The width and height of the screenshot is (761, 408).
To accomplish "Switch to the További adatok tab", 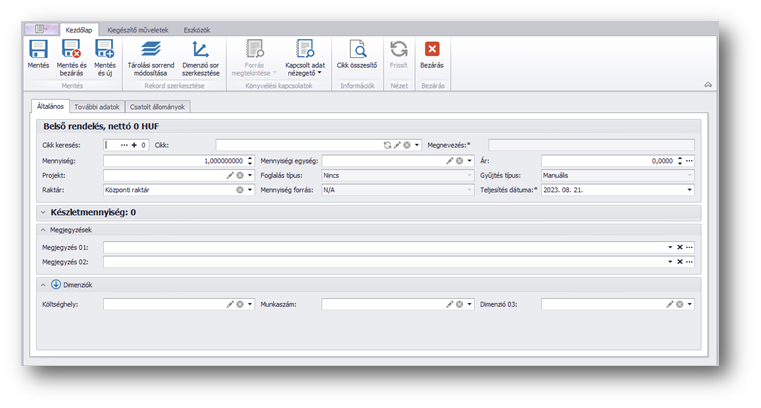I will click(x=96, y=106).
